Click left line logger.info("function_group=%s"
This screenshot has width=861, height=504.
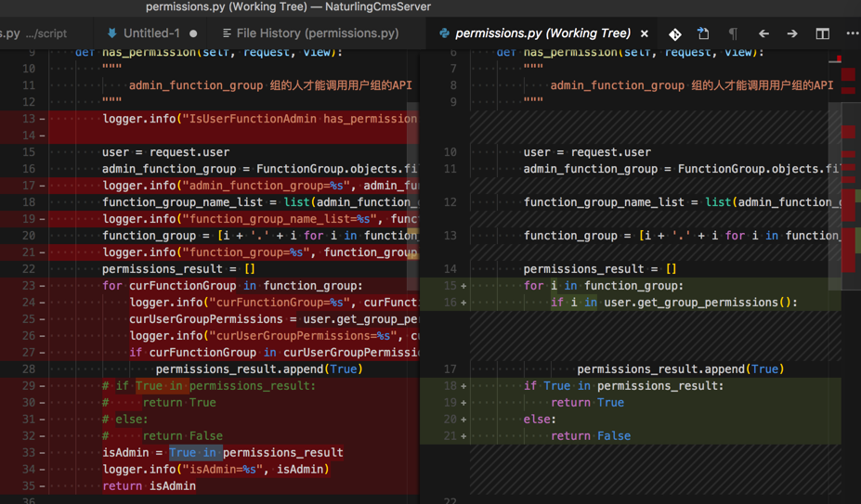tap(260, 252)
